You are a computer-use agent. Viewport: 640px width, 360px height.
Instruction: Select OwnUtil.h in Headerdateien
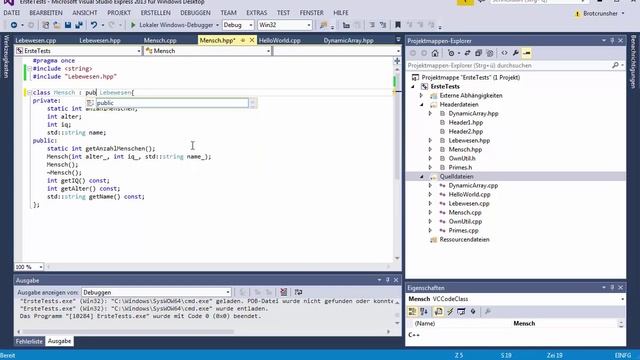coord(462,158)
